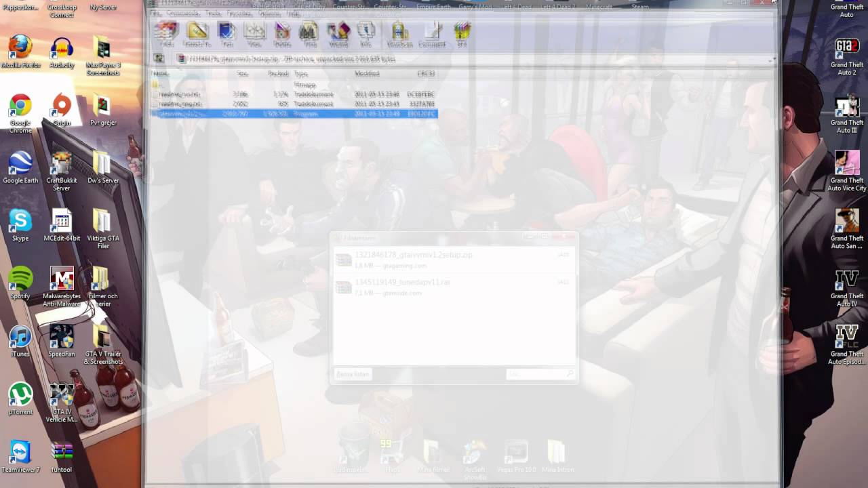Viewport: 868px width, 488px height.
Task: Launch Grand Theft Auto IV shortcut
Action: [x=847, y=287]
